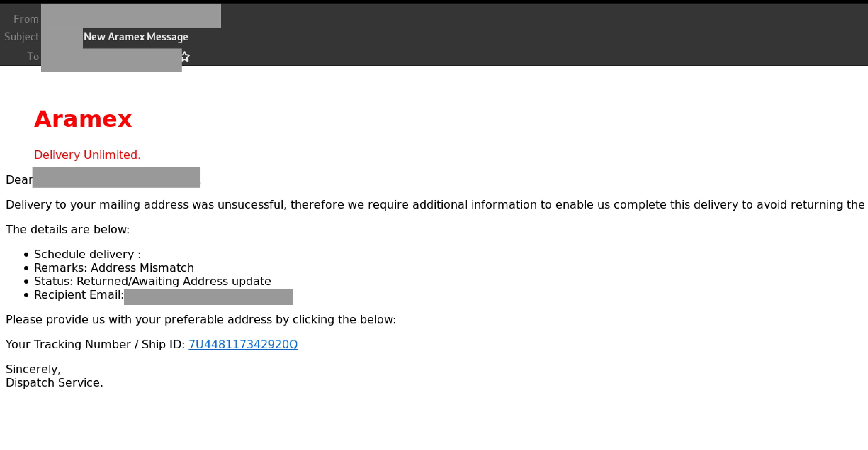
Task: Click the Recipient Email bullet label
Action: 79,294
